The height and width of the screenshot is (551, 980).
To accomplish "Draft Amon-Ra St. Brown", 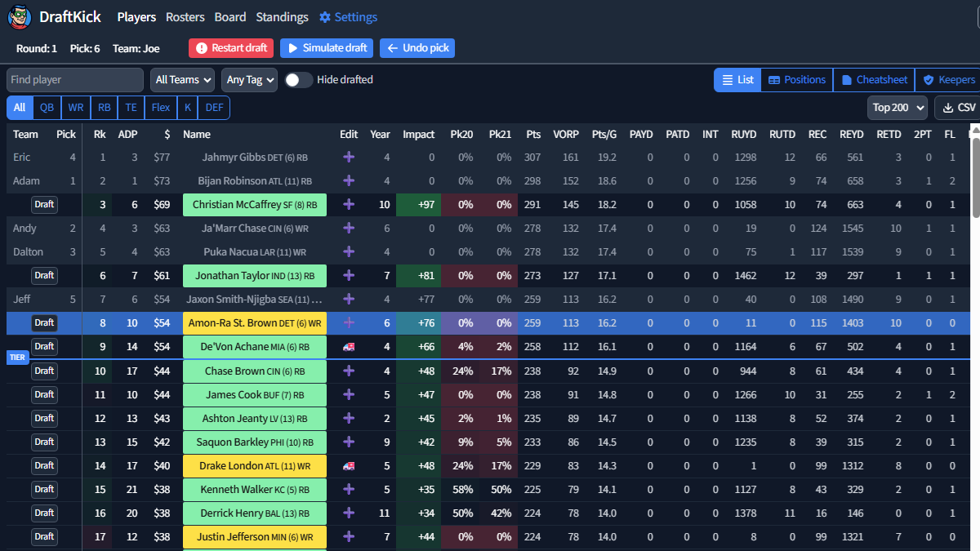I will click(44, 323).
